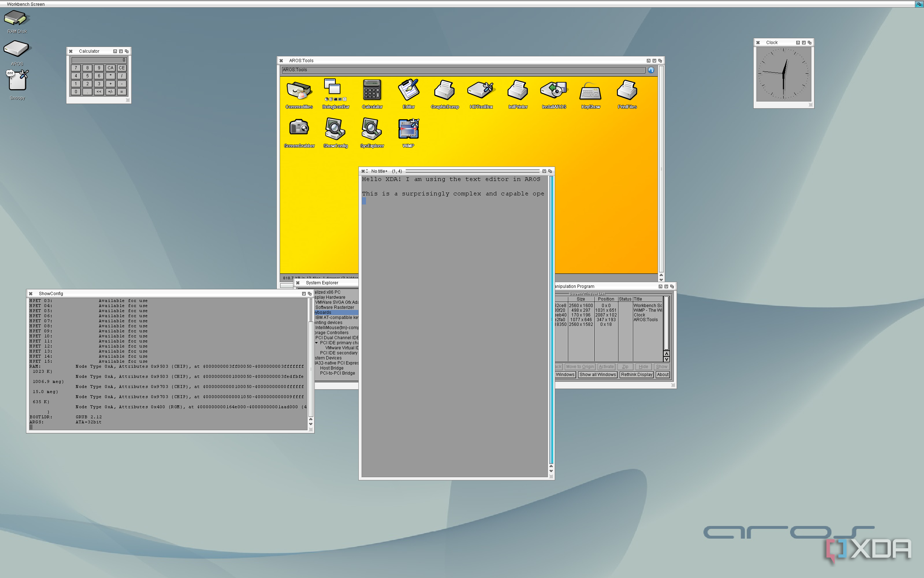Click the Workbench Screen depth gadget
Viewport: 924px width, 578px height.
coord(919,4)
